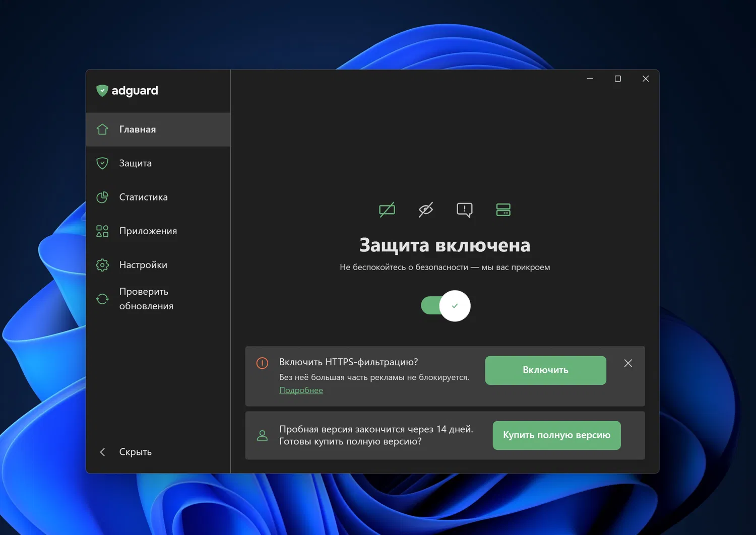
Task: Select Проверить обновления in the sidebar
Action: point(158,299)
